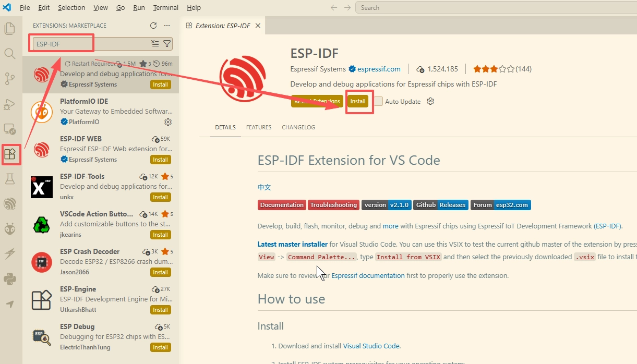Switch to the FEATURES tab
The height and width of the screenshot is (364, 637).
[259, 127]
